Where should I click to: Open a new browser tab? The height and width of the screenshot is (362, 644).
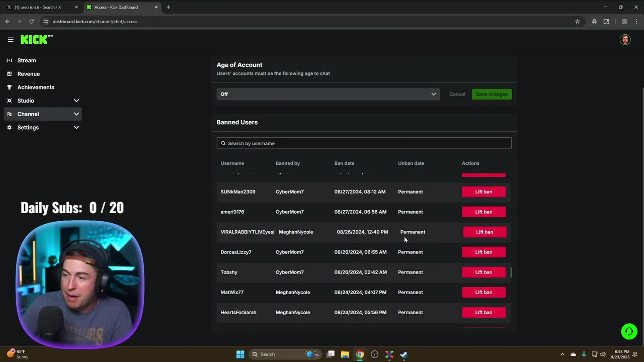(168, 7)
